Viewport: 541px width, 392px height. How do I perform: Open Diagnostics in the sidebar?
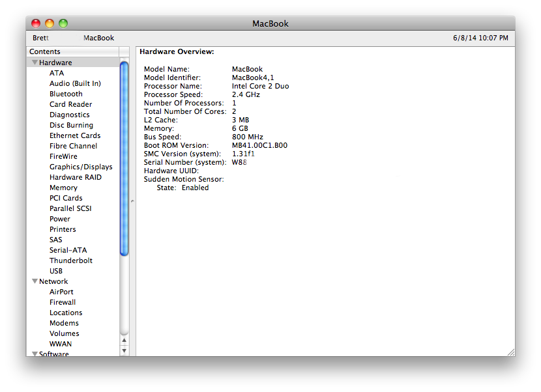69,115
